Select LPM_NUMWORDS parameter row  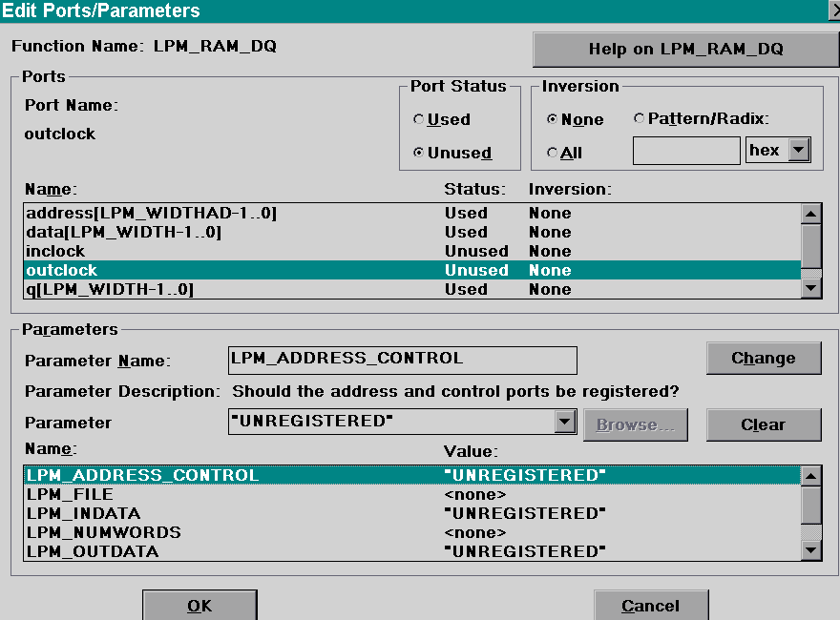[x=412, y=533]
